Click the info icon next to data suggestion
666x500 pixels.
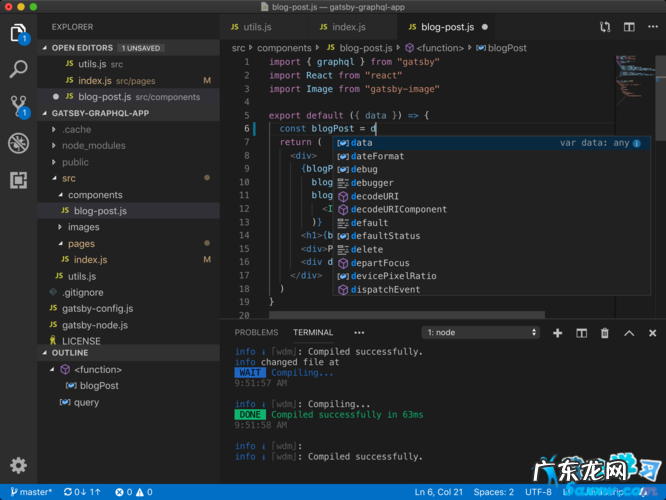639,143
